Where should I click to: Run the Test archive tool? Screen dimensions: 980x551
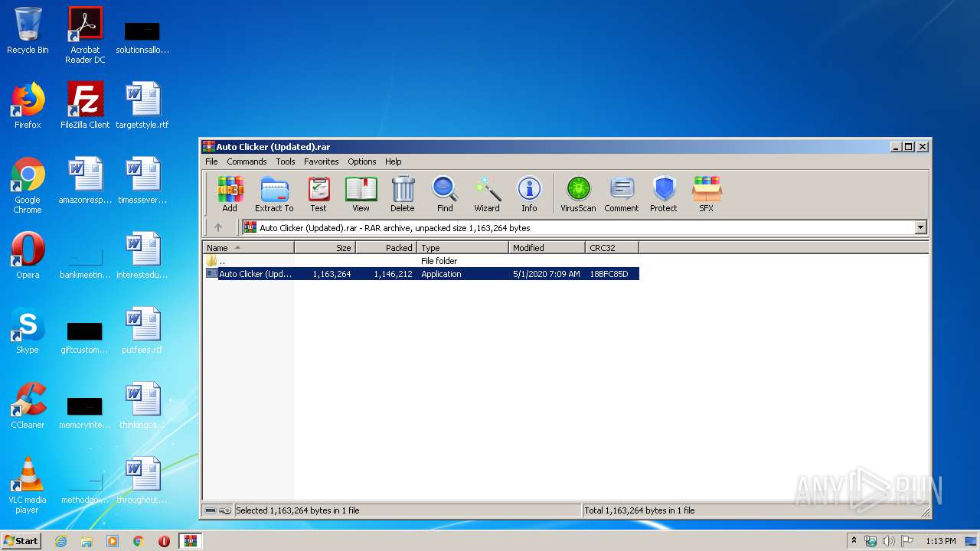point(318,194)
